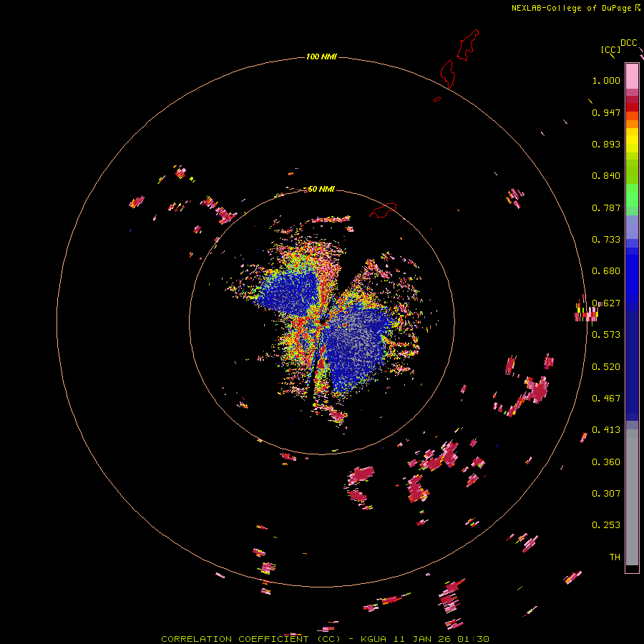
Task: Click the radar site at the display center
Action: click(x=322, y=323)
